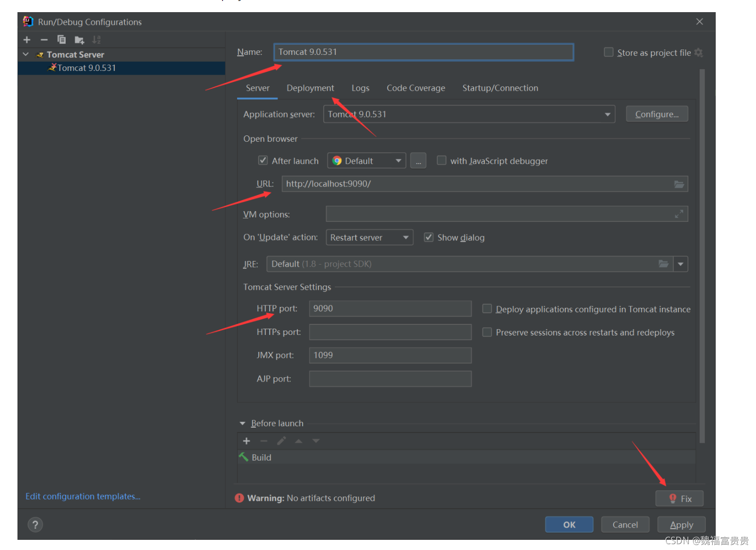Image resolution: width=756 pixels, height=550 pixels.
Task: Switch to the Code Coverage tab
Action: click(416, 88)
